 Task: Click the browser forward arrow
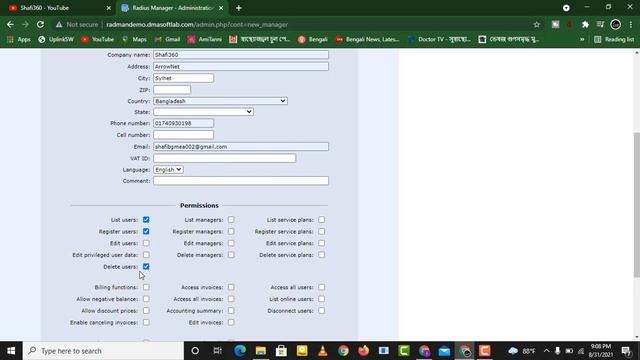click(x=25, y=24)
